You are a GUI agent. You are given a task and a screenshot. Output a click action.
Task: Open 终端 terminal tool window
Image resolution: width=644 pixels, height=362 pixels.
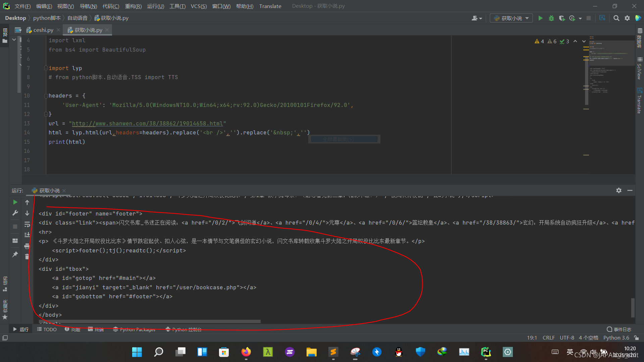tap(96, 329)
